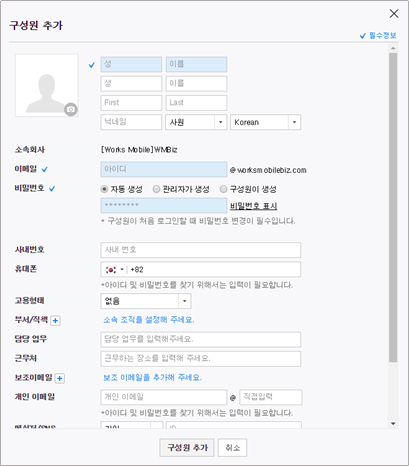Screen dimensions: 409x466
Task: Click the scrollbar down arrow
Action: 393,424
